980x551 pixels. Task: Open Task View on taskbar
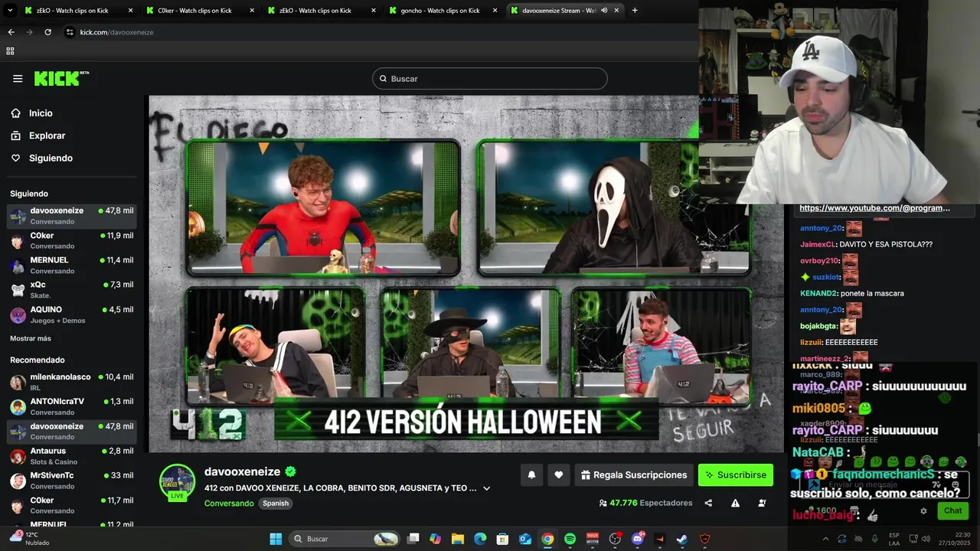(x=413, y=539)
